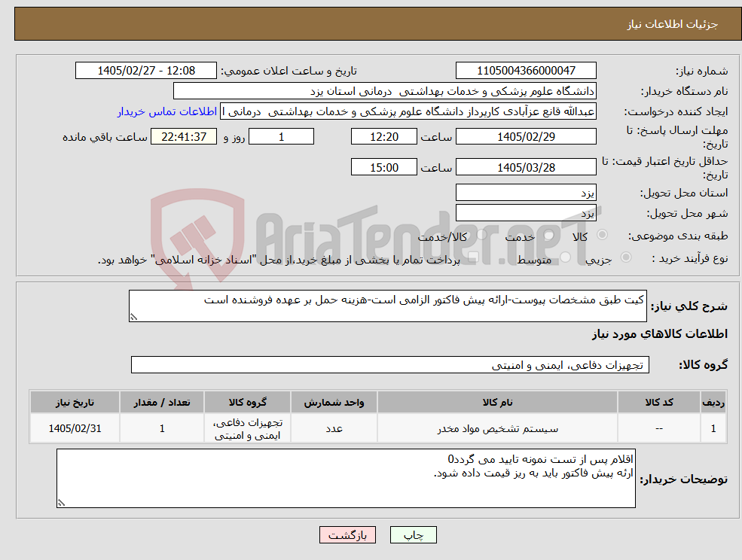Click price validity time 15:00
Viewport: 742px width, 560px height.
tap(383, 167)
